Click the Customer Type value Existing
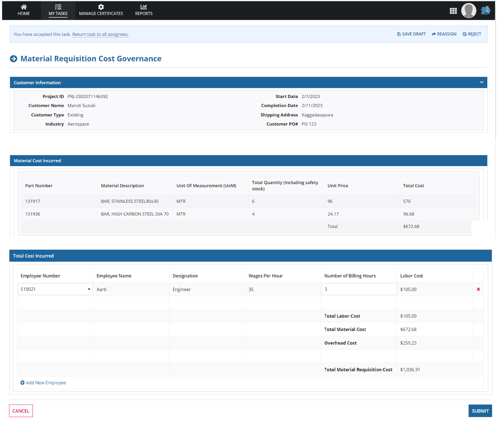 (x=75, y=115)
